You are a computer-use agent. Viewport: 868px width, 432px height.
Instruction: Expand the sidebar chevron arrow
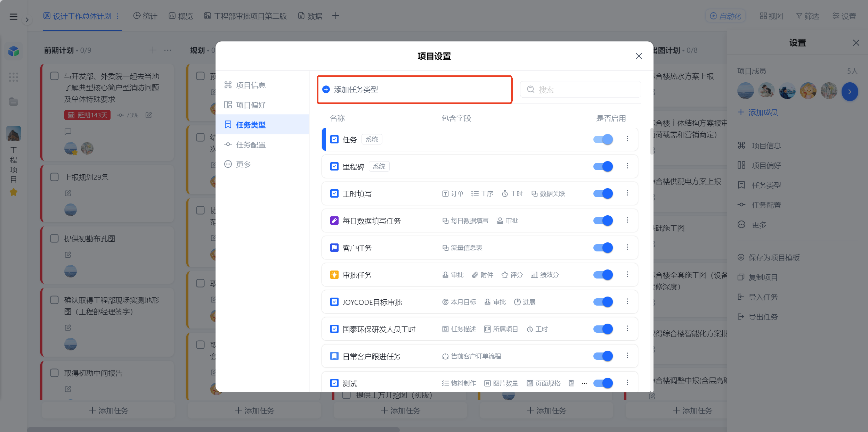(x=27, y=20)
